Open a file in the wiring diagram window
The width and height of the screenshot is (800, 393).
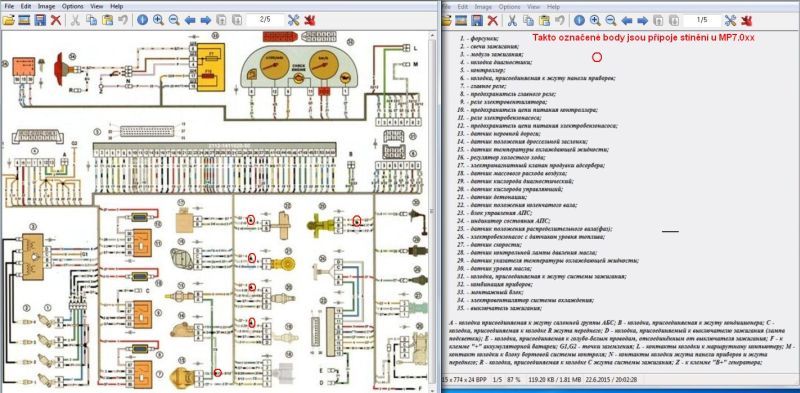[8, 20]
